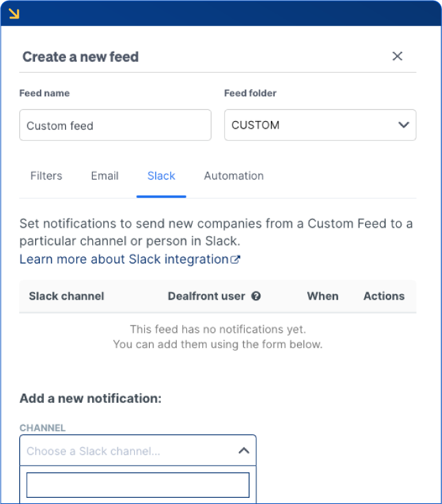Viewport: 442px width, 504px height.
Task: Click the Slack channel column header
Action: [x=67, y=296]
